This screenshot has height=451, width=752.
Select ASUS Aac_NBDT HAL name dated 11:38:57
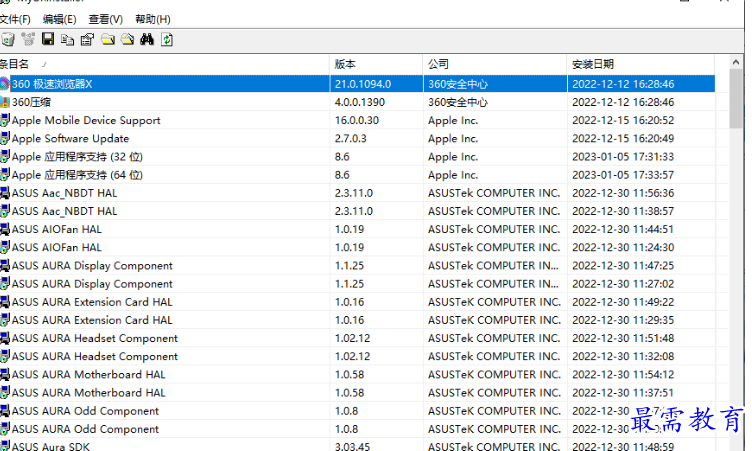[x=64, y=211]
